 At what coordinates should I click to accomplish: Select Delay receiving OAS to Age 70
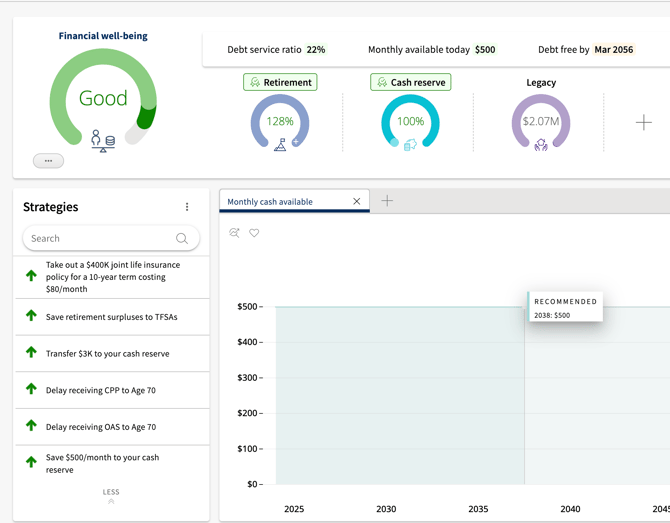(x=112, y=427)
